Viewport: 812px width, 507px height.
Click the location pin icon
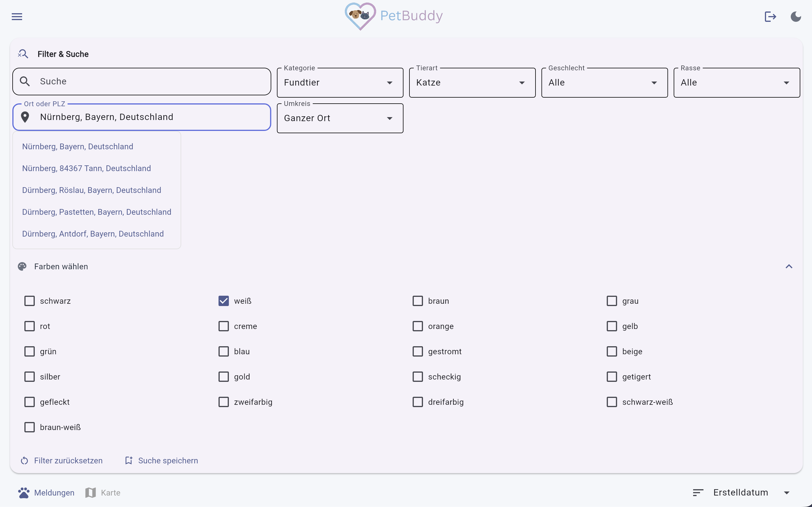point(25,117)
